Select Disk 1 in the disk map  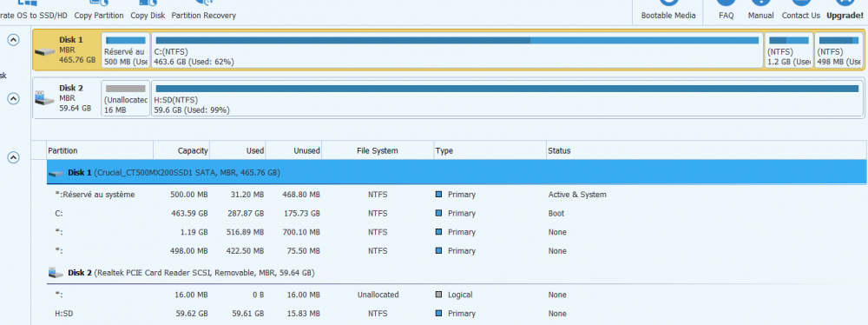tap(66, 50)
